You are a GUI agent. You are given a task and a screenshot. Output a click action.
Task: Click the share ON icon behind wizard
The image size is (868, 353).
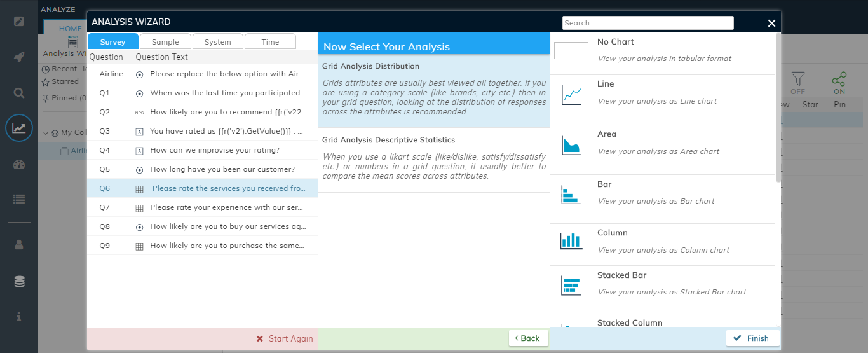pos(839,79)
